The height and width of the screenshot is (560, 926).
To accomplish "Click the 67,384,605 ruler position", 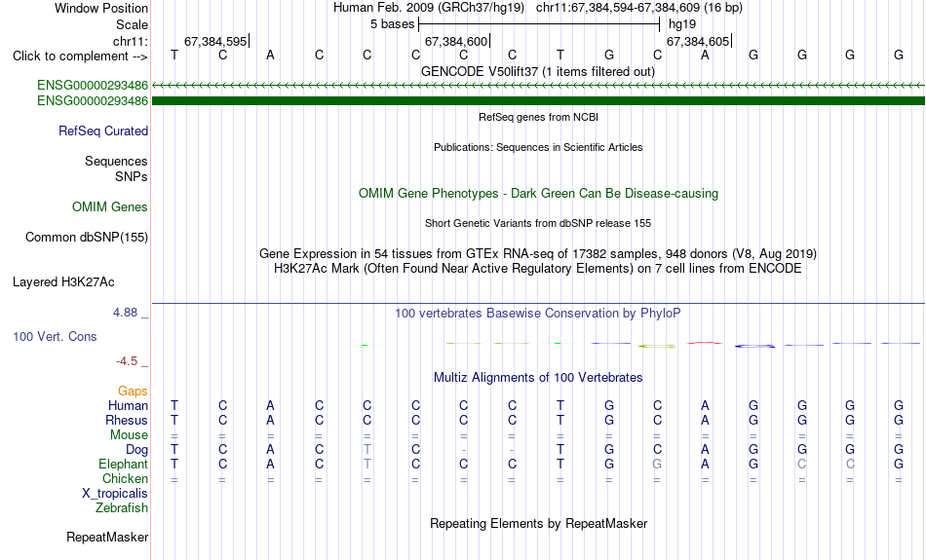I will coord(698,41).
